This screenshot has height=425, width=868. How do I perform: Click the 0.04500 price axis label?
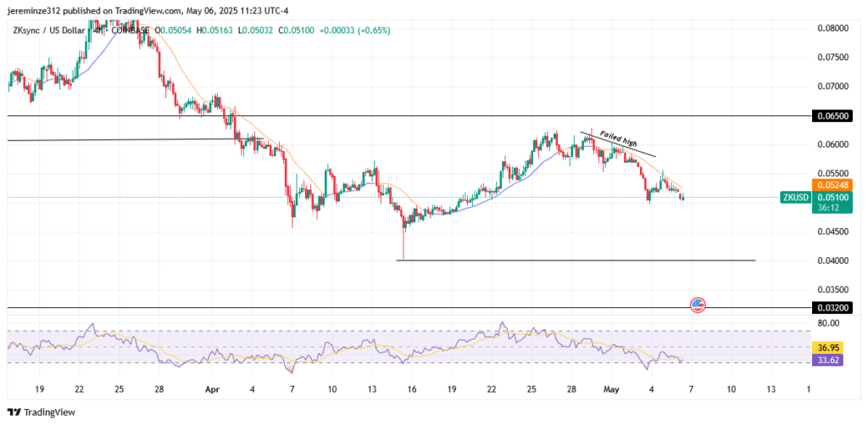pyautogui.click(x=832, y=232)
